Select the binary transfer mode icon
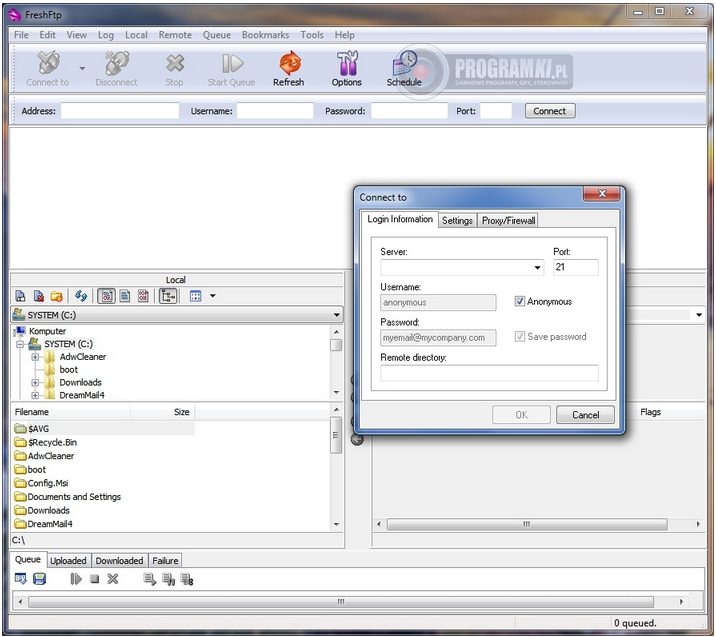 tap(143, 296)
